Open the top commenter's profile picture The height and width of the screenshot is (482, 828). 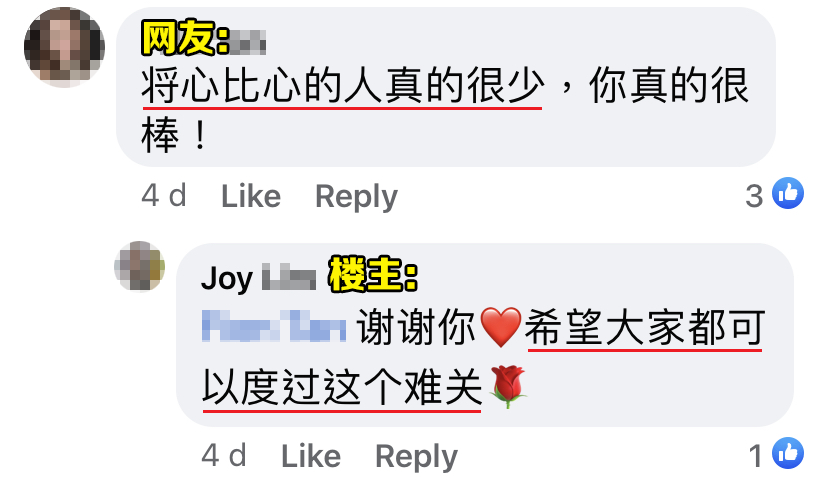[64, 47]
